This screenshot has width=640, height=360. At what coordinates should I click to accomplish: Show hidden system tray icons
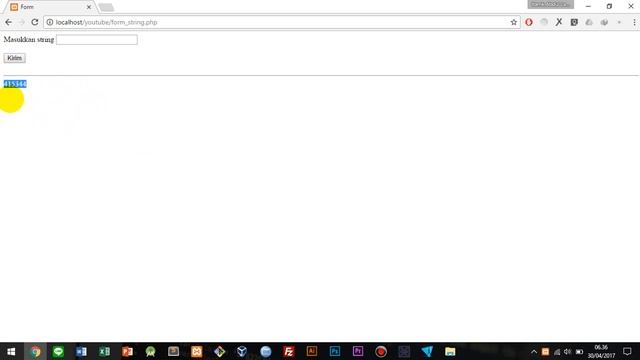[x=533, y=352]
